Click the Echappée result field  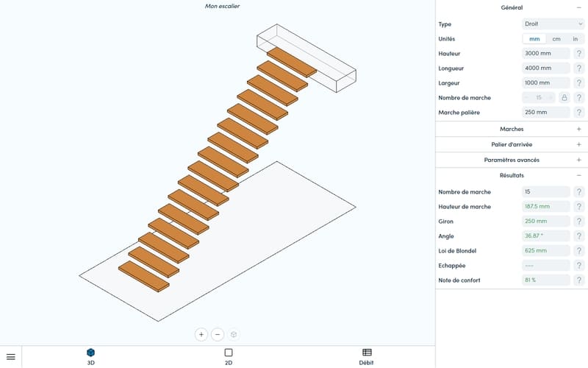[x=546, y=266]
